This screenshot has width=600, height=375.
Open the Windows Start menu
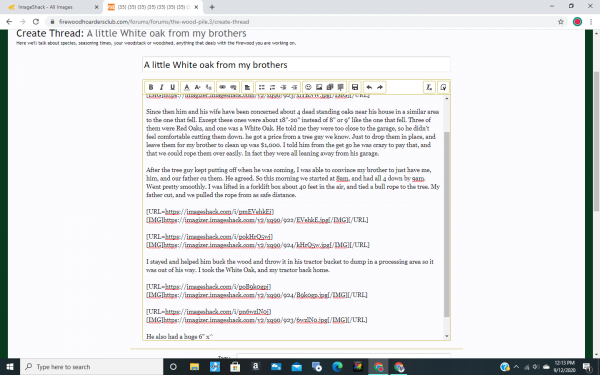(10, 367)
